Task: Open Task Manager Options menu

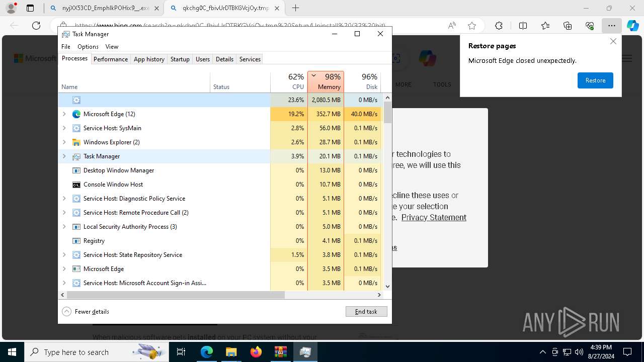Action: [88, 46]
